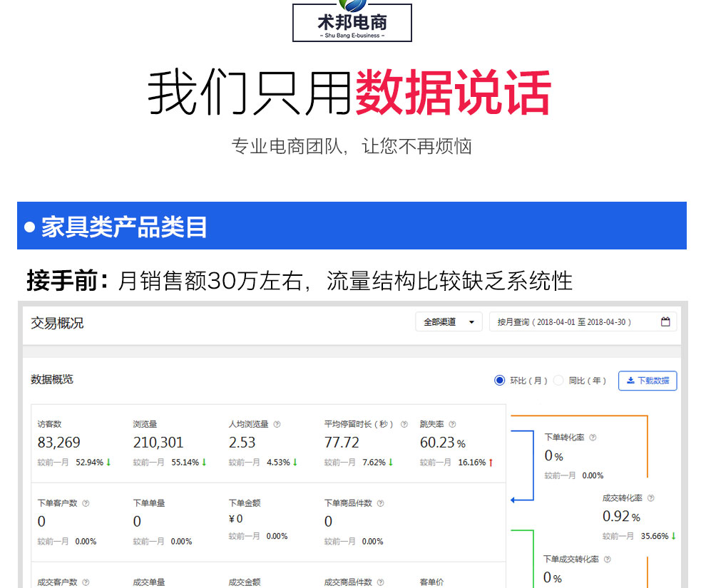Select the 同比(年) radio button
The image size is (706, 588).
pyautogui.click(x=558, y=380)
